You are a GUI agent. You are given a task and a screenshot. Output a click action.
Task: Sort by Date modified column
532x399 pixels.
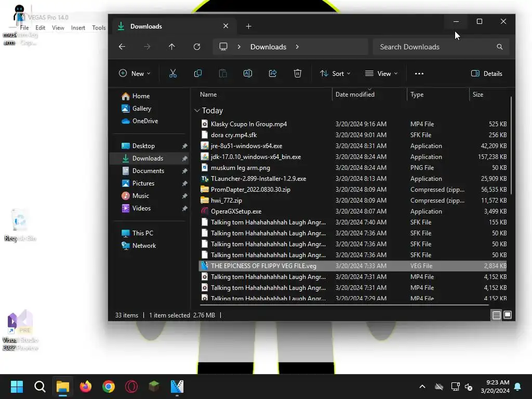coord(369,95)
